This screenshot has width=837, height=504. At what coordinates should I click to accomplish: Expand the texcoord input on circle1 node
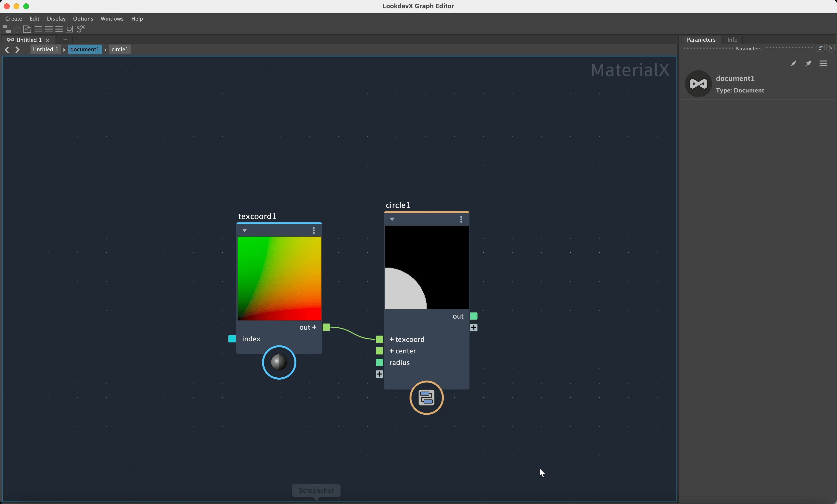tap(391, 339)
